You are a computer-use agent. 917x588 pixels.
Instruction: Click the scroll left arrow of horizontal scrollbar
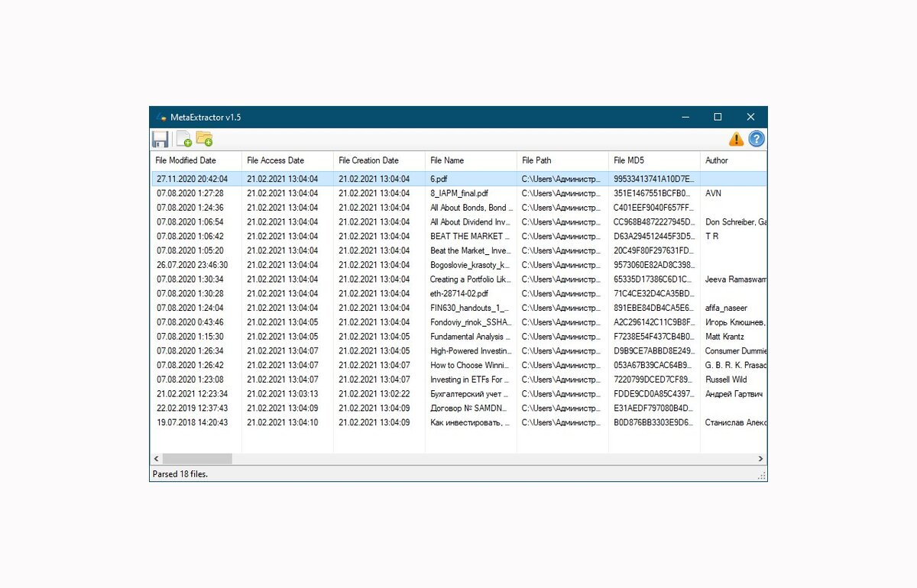[157, 458]
